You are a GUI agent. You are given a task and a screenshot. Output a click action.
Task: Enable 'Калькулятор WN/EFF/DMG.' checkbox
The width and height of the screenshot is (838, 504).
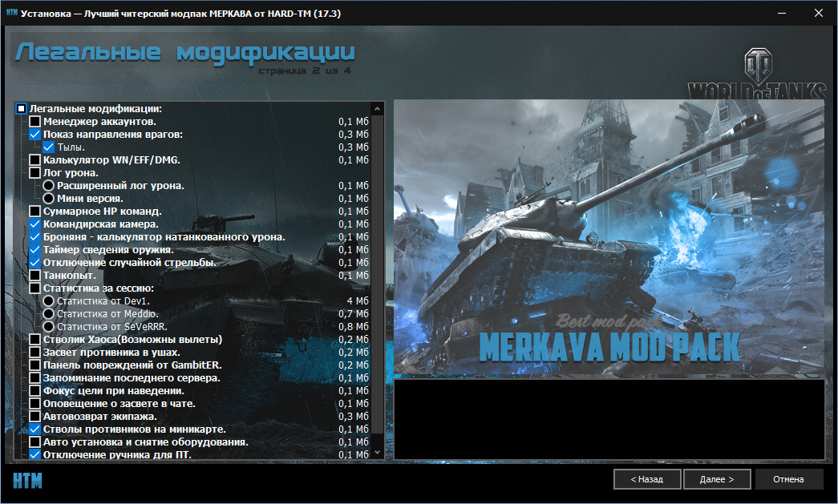(x=34, y=160)
